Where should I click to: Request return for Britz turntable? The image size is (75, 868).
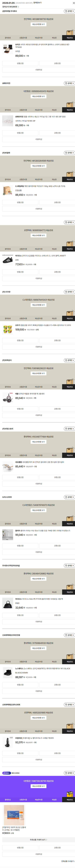click(x=20, y=63)
